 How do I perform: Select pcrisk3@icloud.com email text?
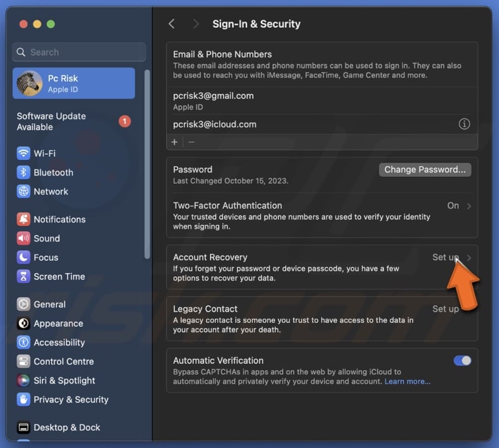click(x=215, y=124)
